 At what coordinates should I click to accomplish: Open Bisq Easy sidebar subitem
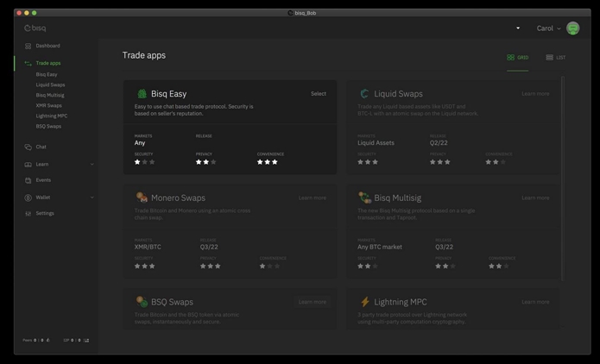[47, 74]
